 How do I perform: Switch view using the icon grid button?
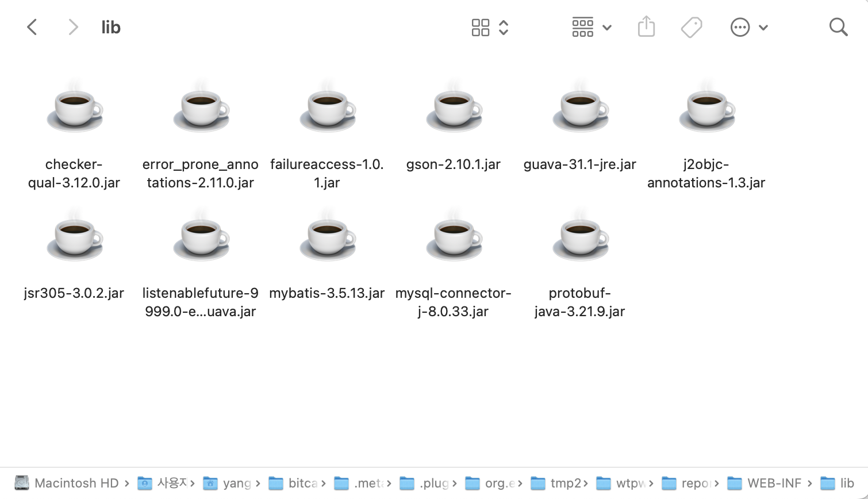(481, 28)
